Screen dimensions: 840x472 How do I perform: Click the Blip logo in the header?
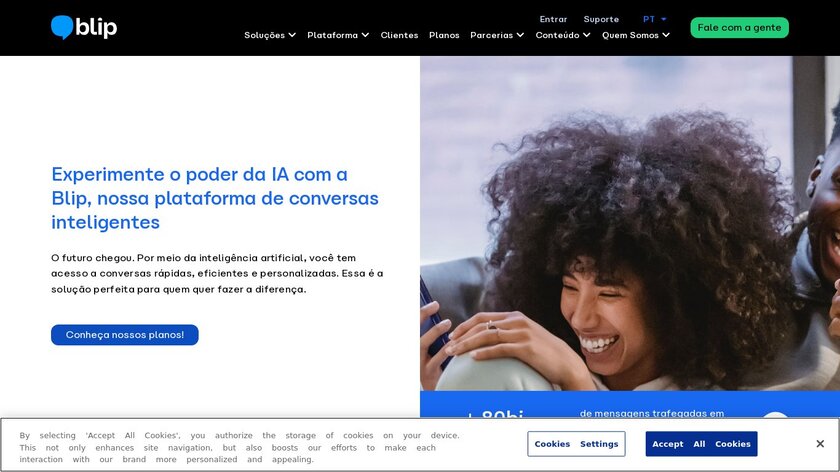[x=84, y=27]
